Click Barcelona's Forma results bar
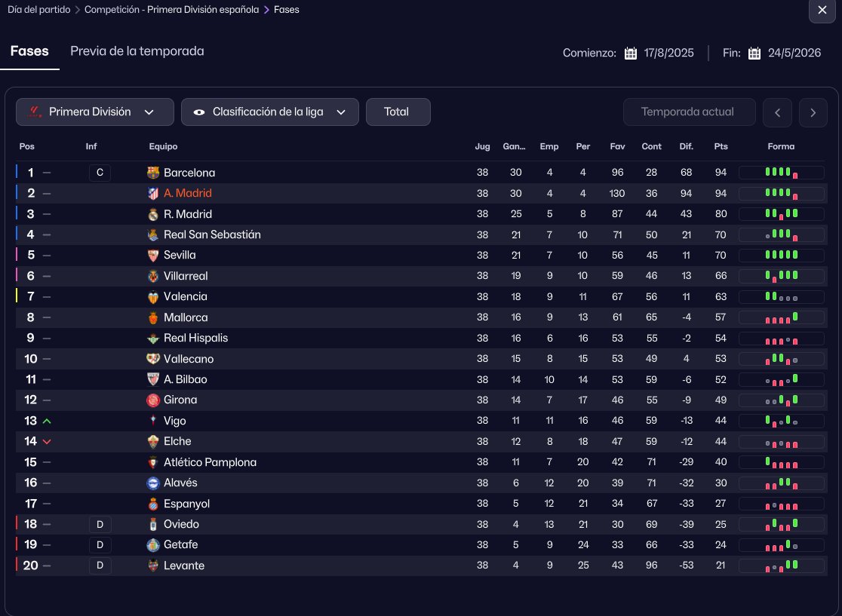The image size is (842, 616). click(781, 173)
